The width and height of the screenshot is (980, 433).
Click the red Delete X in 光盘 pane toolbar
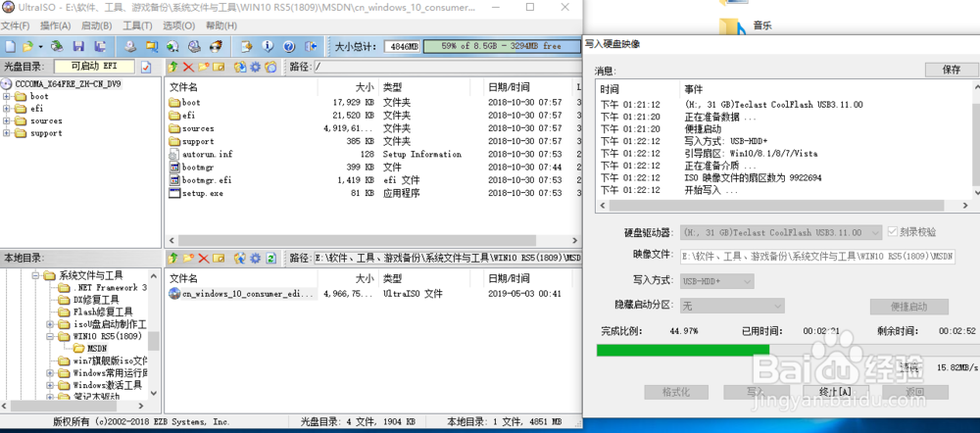pos(188,67)
